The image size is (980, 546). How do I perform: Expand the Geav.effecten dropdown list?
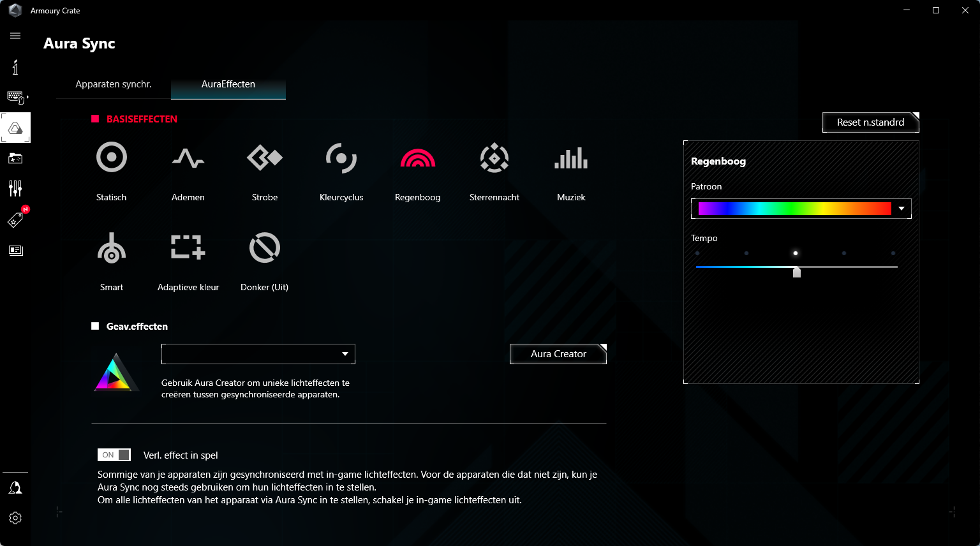(x=258, y=354)
